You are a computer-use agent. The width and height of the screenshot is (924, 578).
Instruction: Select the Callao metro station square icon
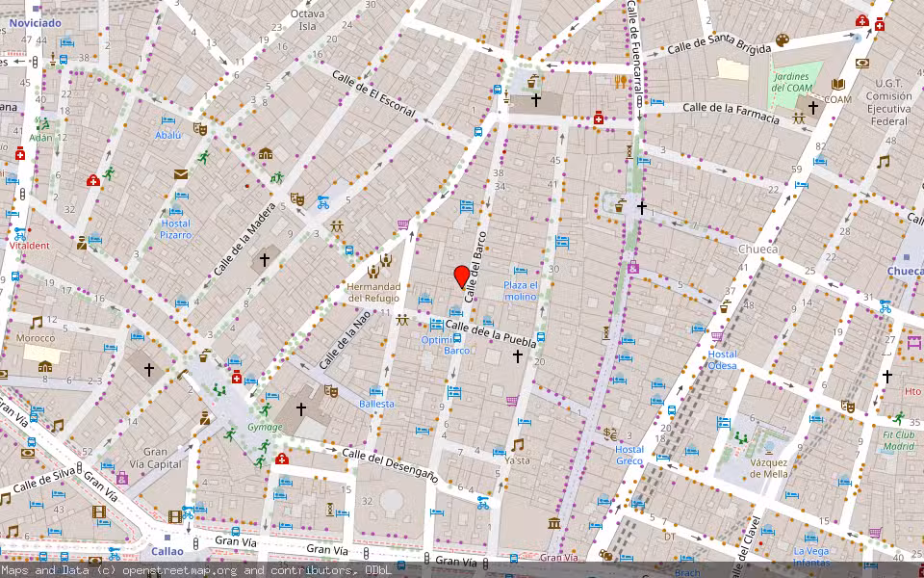tap(167, 538)
